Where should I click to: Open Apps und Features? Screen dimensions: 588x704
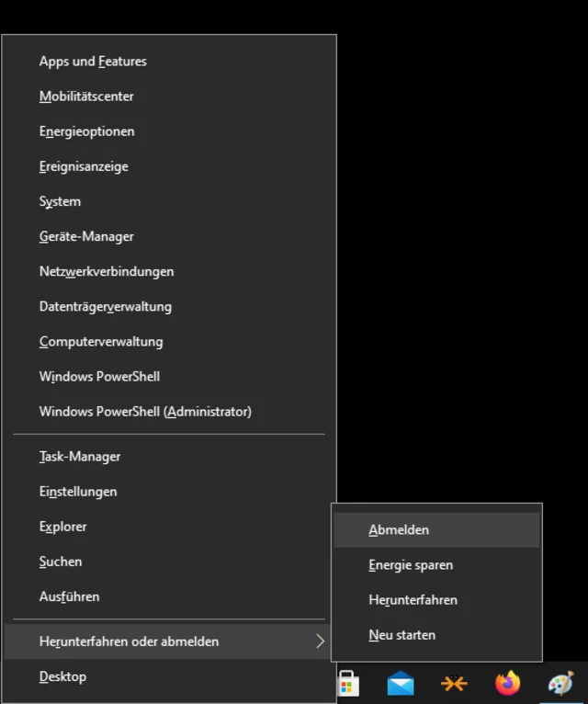click(93, 62)
